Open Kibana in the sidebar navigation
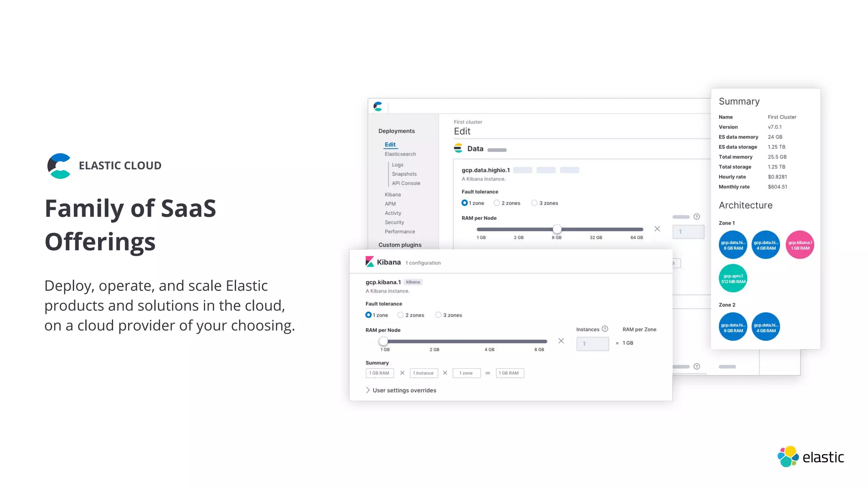This screenshot has height=488, width=868. (x=392, y=194)
